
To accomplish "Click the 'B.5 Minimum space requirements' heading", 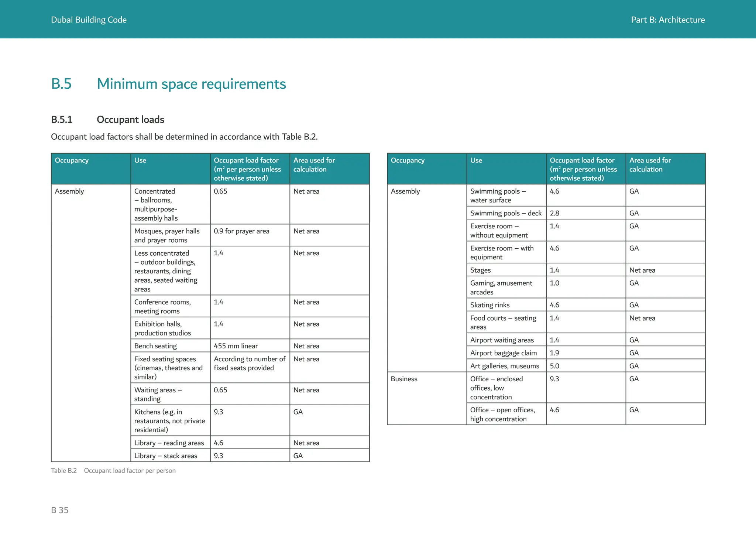I will pyautogui.click(x=168, y=84).
